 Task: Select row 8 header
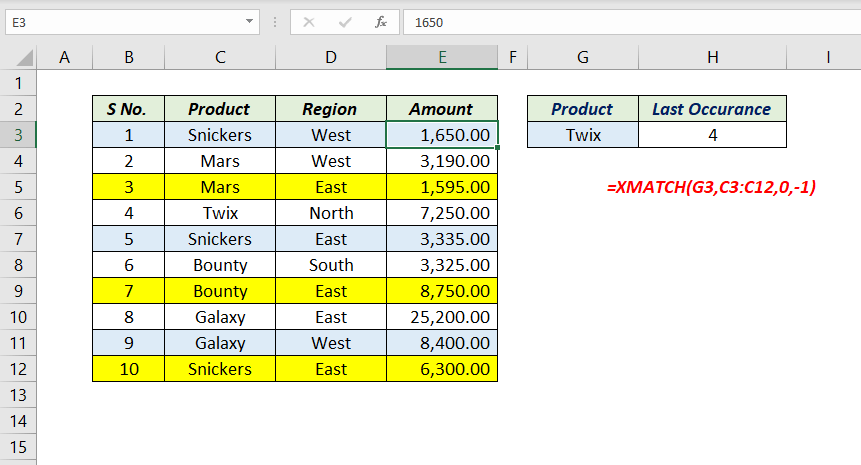(18, 265)
